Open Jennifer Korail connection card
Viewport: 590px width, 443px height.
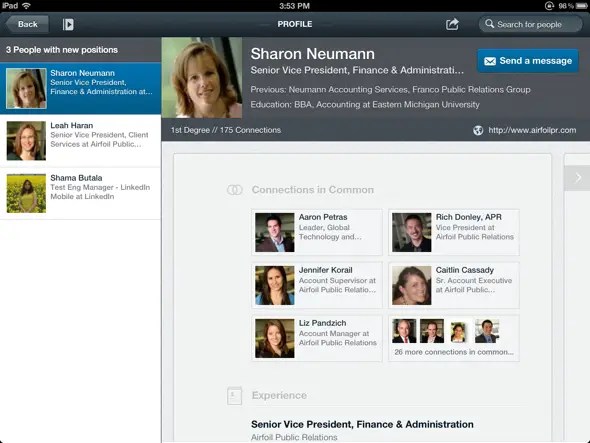317,285
